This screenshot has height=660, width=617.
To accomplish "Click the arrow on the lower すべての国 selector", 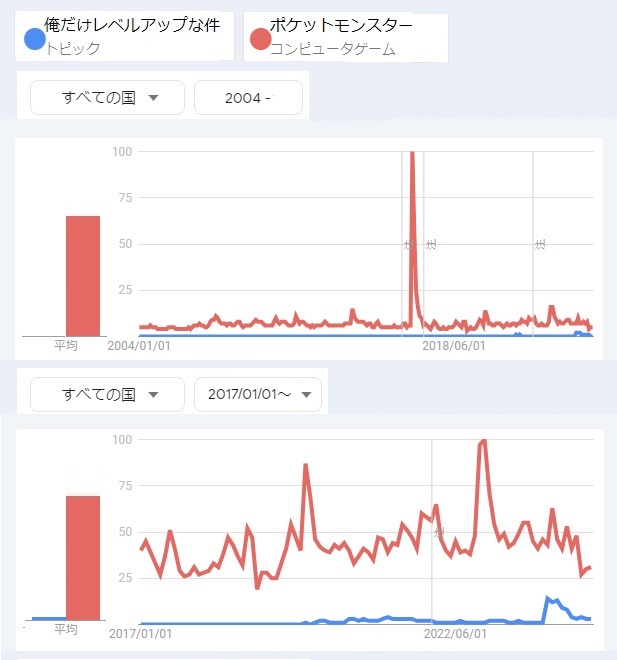I will pos(153,395).
